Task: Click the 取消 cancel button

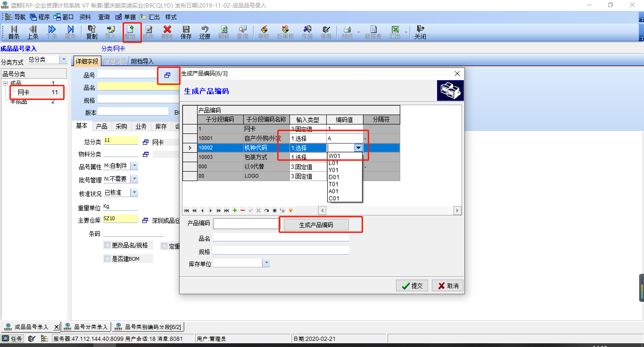Action: click(x=447, y=286)
